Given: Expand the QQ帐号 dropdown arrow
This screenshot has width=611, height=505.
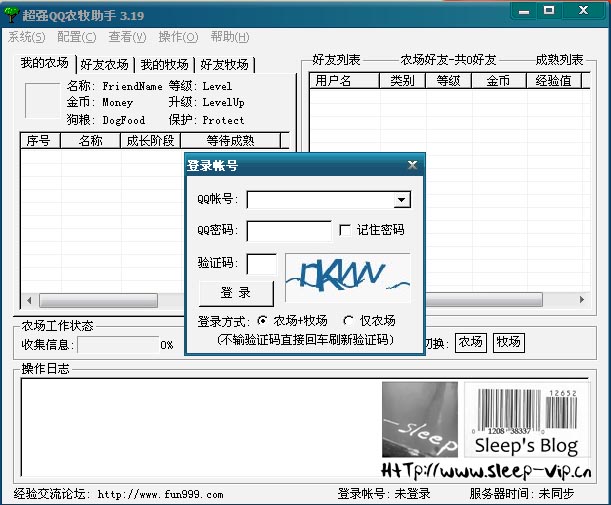Looking at the screenshot, I should [x=401, y=200].
